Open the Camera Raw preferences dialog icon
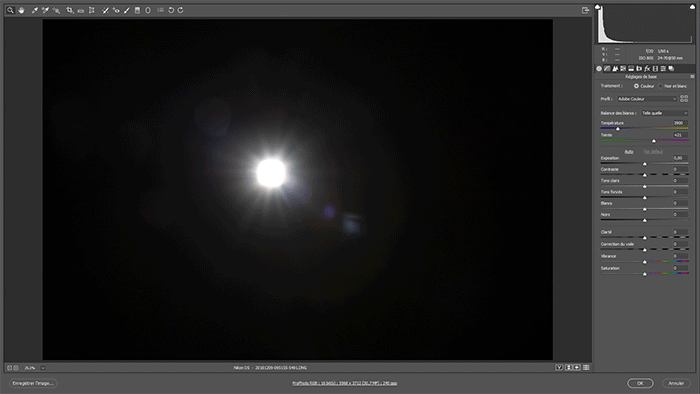This screenshot has width=700, height=394. [160, 10]
